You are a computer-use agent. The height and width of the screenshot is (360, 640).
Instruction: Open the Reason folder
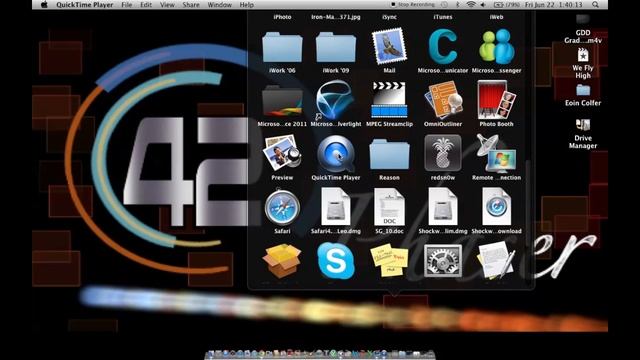pyautogui.click(x=389, y=154)
